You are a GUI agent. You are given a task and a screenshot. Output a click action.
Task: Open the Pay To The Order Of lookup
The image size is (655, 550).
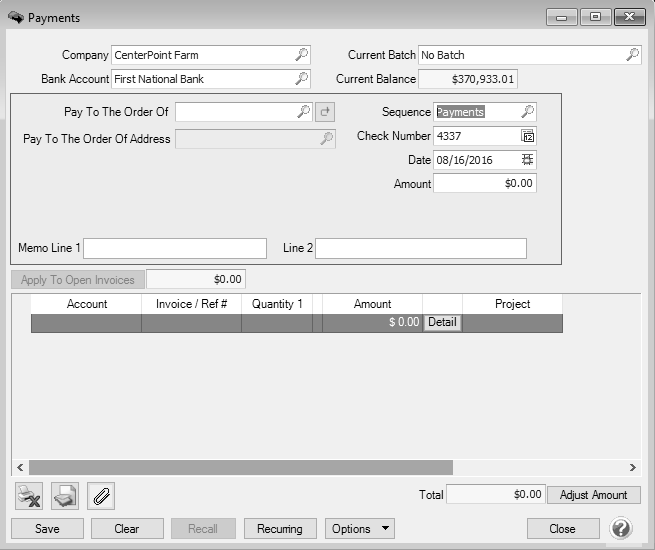[304, 112]
